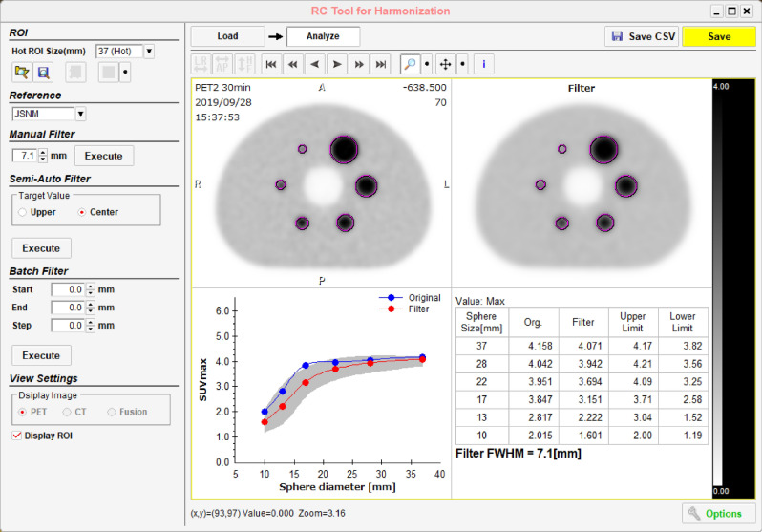Open pan tool options dot
Viewport: 762px width, 532px height.
[x=462, y=64]
